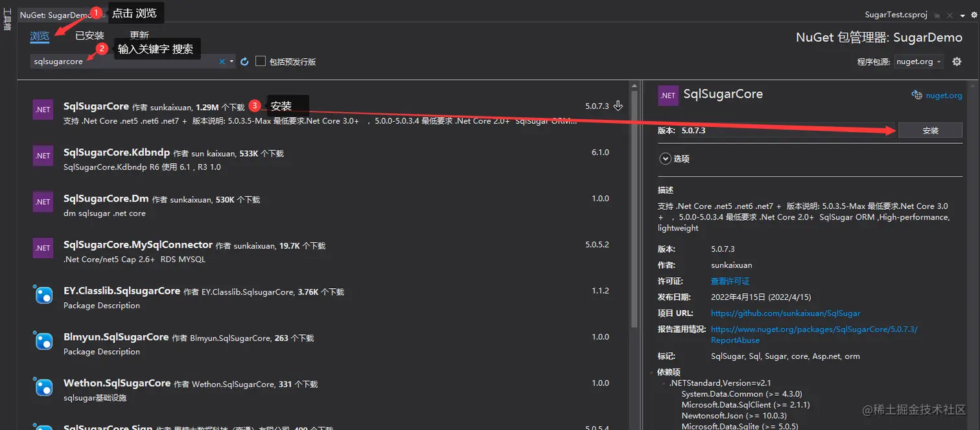Select the SqlSugarCore.MySqlConnector package

point(324,251)
